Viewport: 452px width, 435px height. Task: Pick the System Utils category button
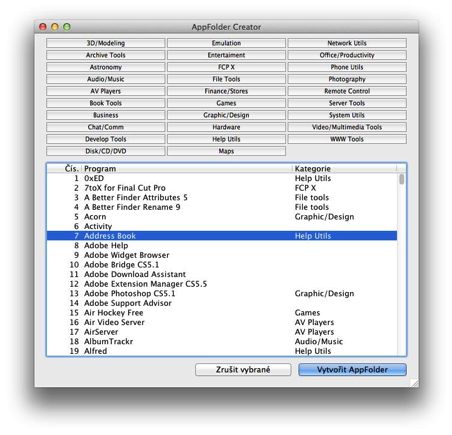click(347, 115)
